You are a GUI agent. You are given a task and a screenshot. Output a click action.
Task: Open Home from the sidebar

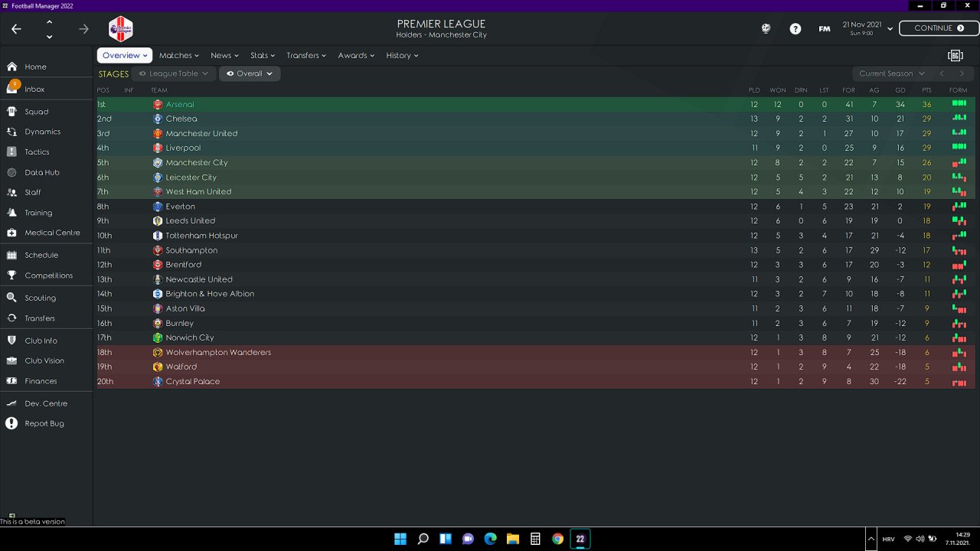click(x=35, y=67)
